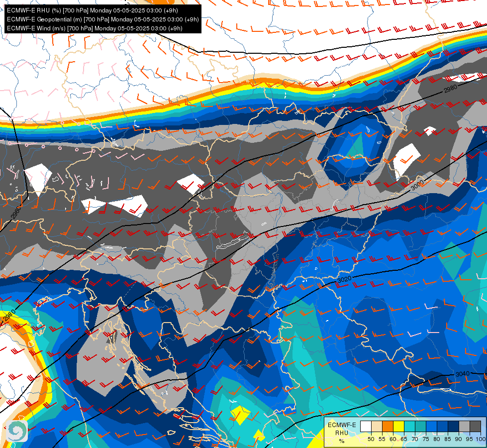
Task: Click the legend value 75
Action: (x=426, y=439)
